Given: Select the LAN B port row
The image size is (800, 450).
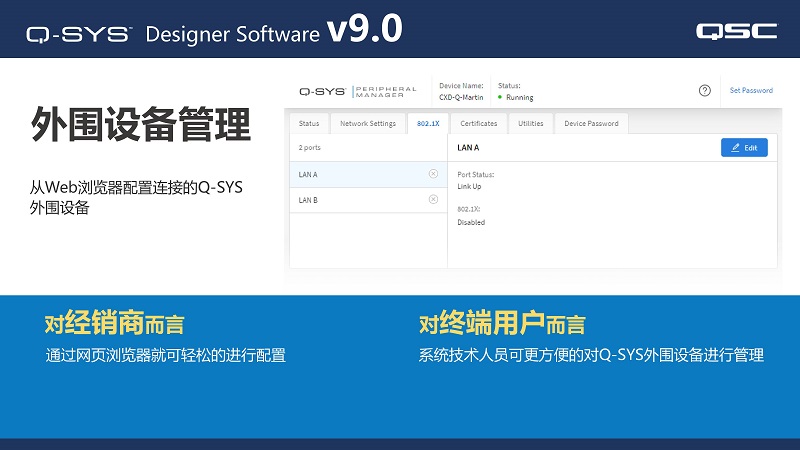Looking at the screenshot, I should (x=368, y=200).
